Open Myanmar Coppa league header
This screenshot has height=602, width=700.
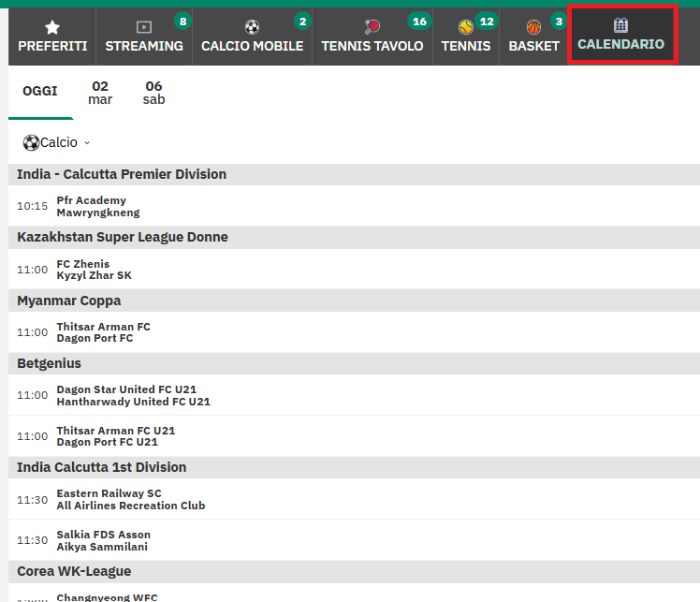click(354, 301)
